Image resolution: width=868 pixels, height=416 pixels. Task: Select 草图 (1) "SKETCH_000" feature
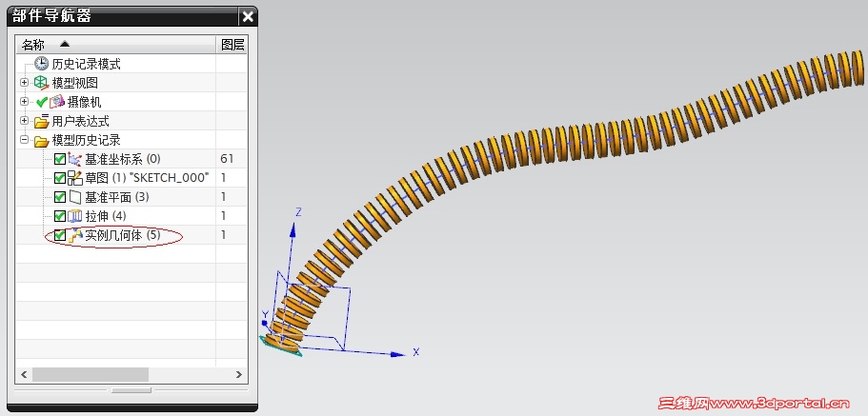point(147,178)
